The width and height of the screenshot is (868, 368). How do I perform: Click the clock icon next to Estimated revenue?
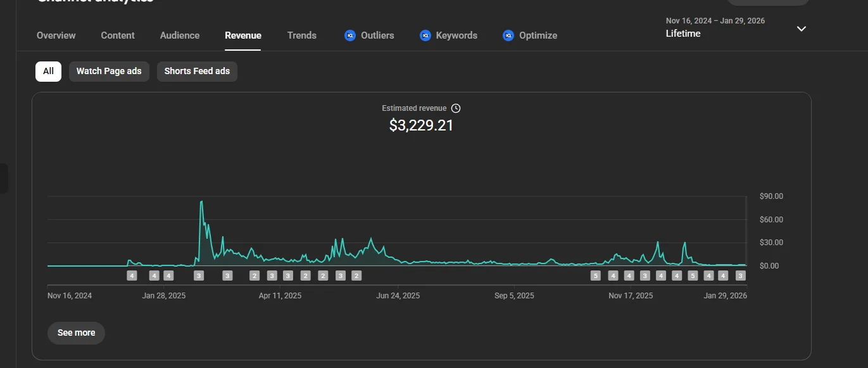456,108
